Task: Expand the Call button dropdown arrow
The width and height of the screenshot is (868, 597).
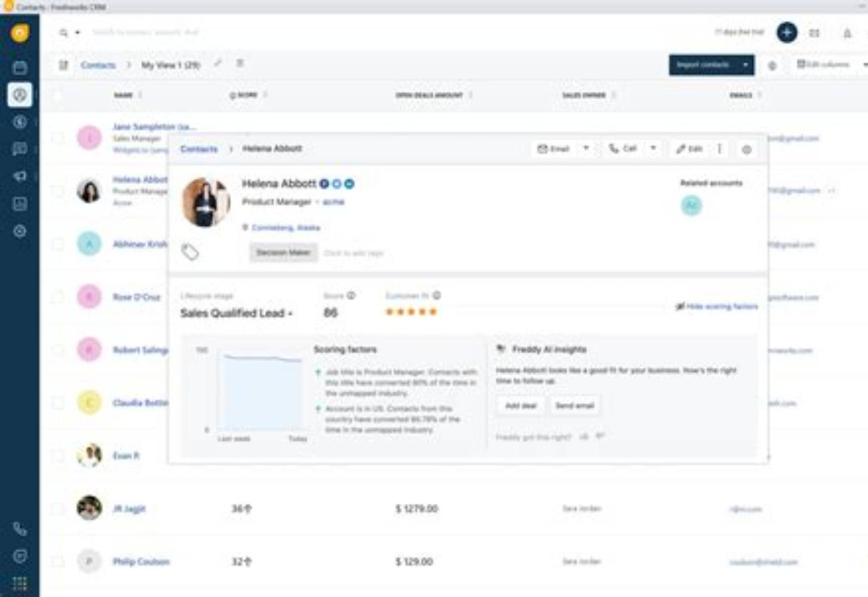Action: click(653, 148)
